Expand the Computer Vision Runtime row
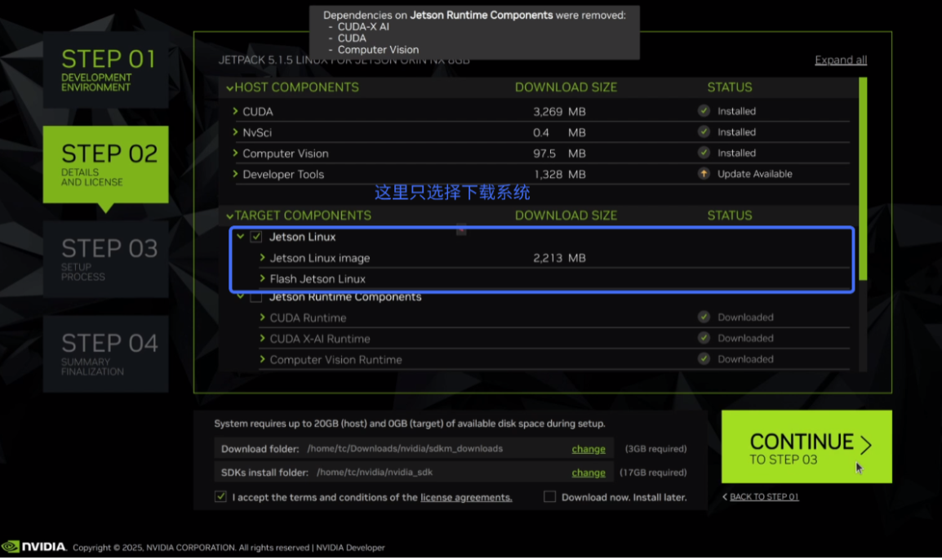This screenshot has height=560, width=942. (263, 358)
